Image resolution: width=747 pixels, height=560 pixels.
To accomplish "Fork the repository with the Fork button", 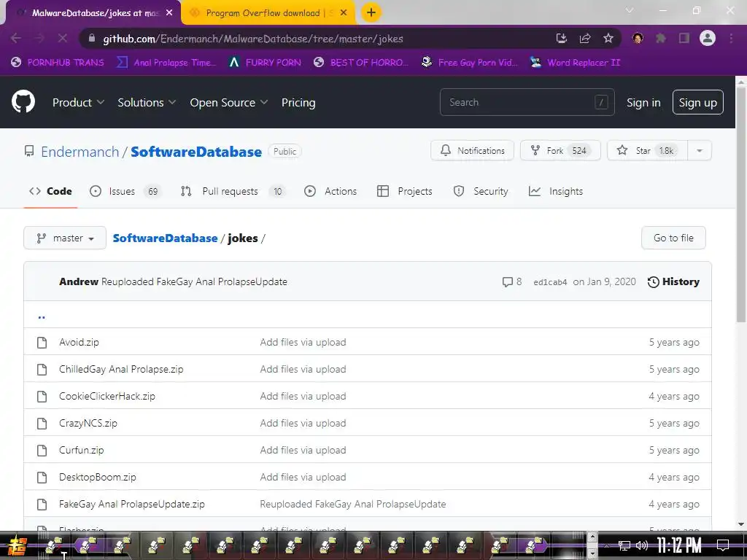I will 560,150.
